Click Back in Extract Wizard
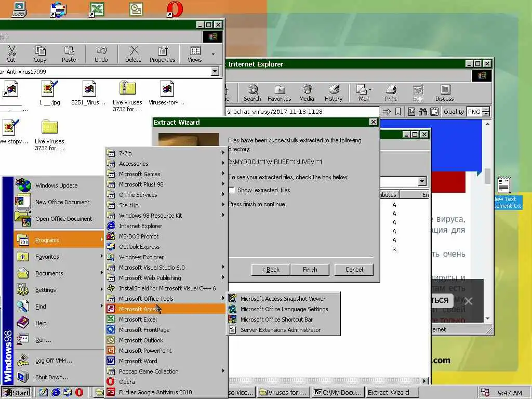The width and height of the screenshot is (532, 399). click(x=270, y=270)
